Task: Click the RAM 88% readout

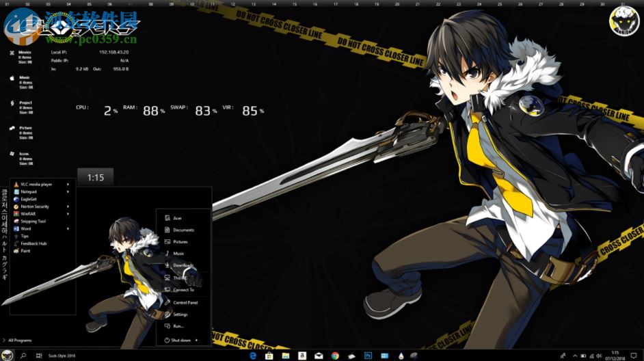Action: click(x=144, y=109)
